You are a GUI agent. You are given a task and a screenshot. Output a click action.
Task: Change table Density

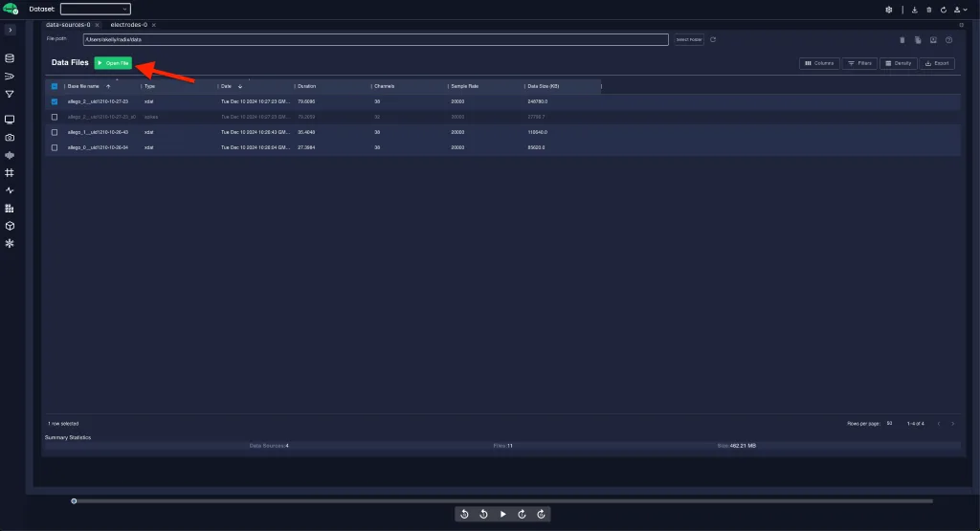(x=898, y=63)
